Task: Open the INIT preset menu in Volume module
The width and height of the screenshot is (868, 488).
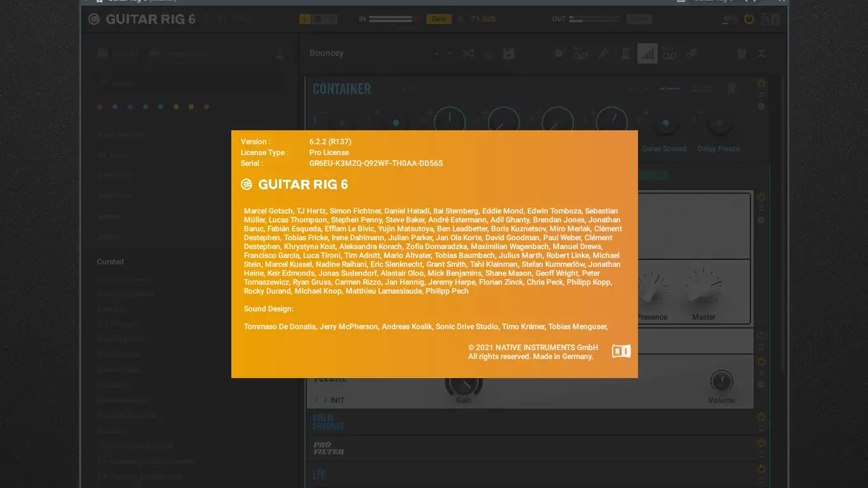Action: 337,400
